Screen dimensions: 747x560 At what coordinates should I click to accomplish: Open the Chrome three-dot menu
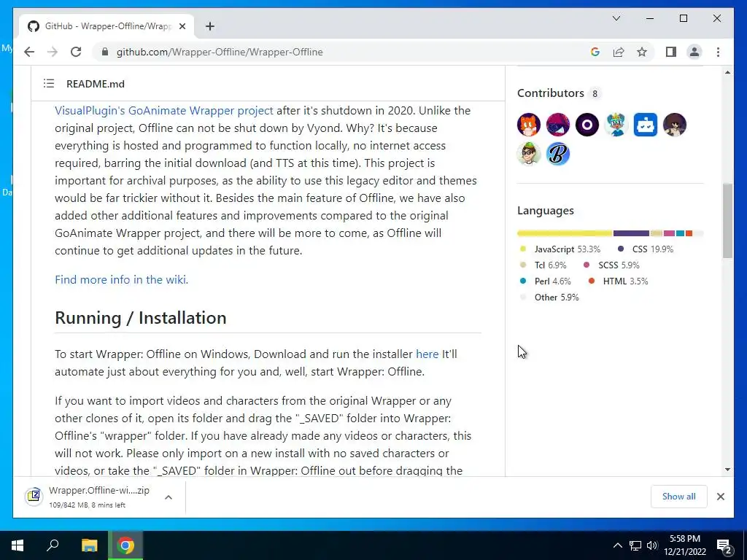[x=718, y=52]
